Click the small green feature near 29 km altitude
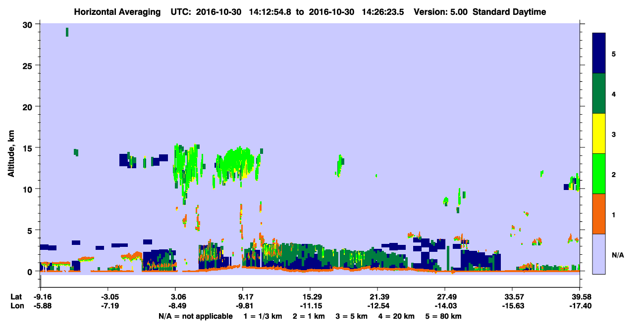Viewport: 644px width, 330px height. [67, 32]
